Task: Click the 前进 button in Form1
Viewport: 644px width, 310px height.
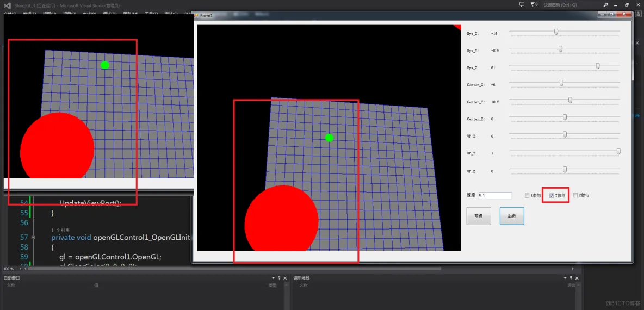Action: point(479,216)
